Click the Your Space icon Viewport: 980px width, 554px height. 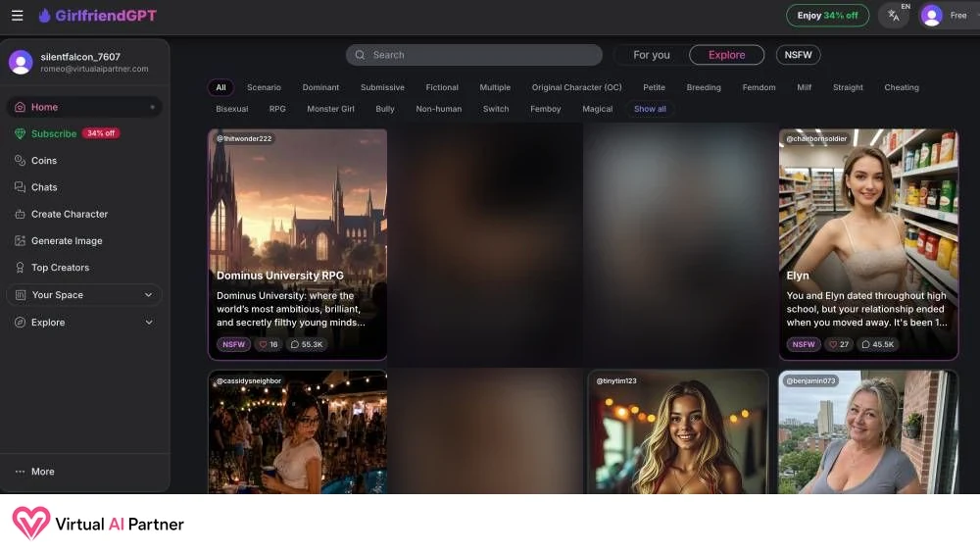pyautogui.click(x=20, y=295)
